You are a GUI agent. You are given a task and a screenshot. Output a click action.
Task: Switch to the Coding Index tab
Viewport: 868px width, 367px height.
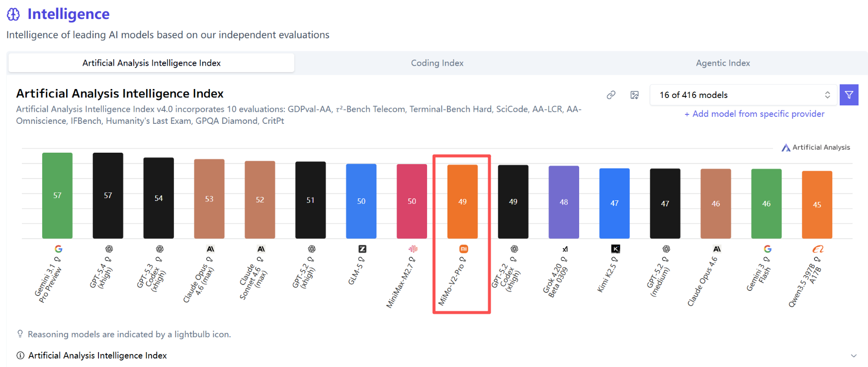click(437, 63)
